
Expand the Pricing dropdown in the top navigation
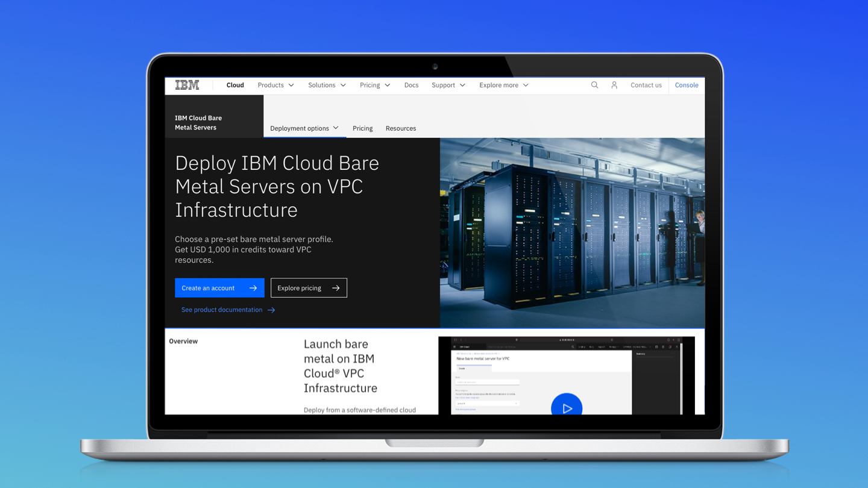pos(374,85)
